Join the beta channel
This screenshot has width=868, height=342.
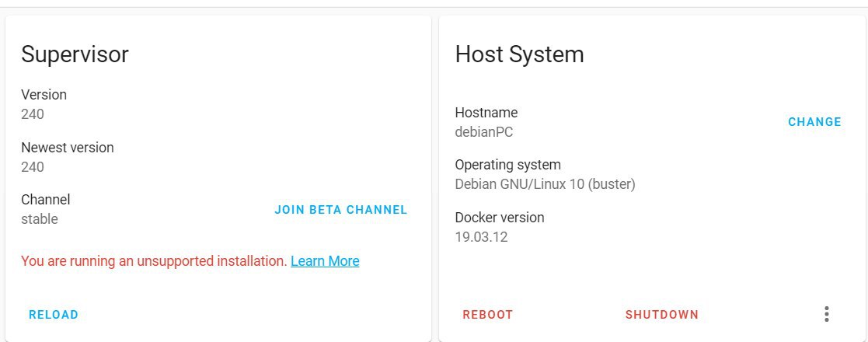(341, 210)
